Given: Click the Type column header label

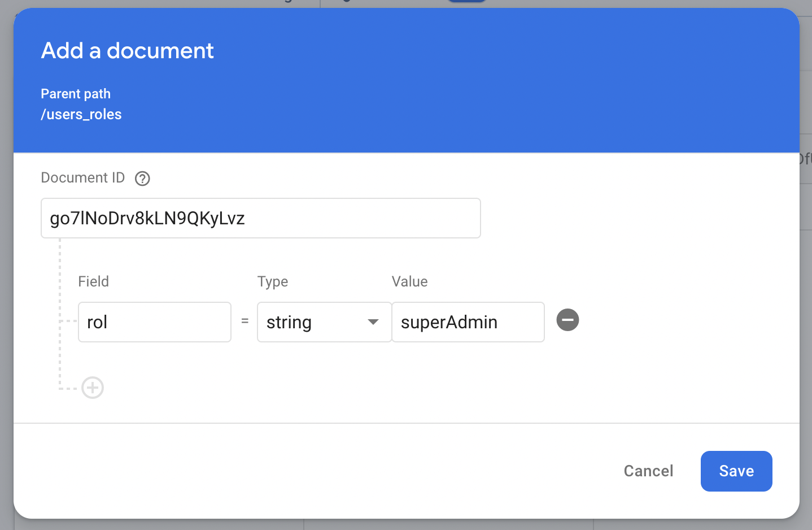Looking at the screenshot, I should [x=273, y=281].
